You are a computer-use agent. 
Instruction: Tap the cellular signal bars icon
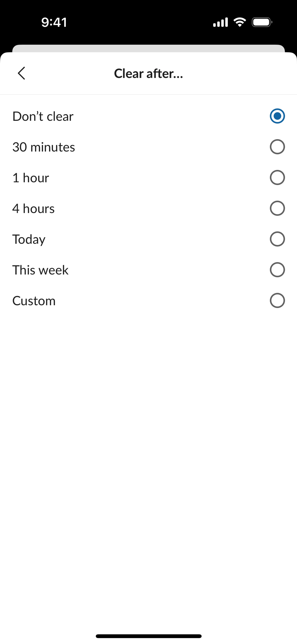point(220,22)
